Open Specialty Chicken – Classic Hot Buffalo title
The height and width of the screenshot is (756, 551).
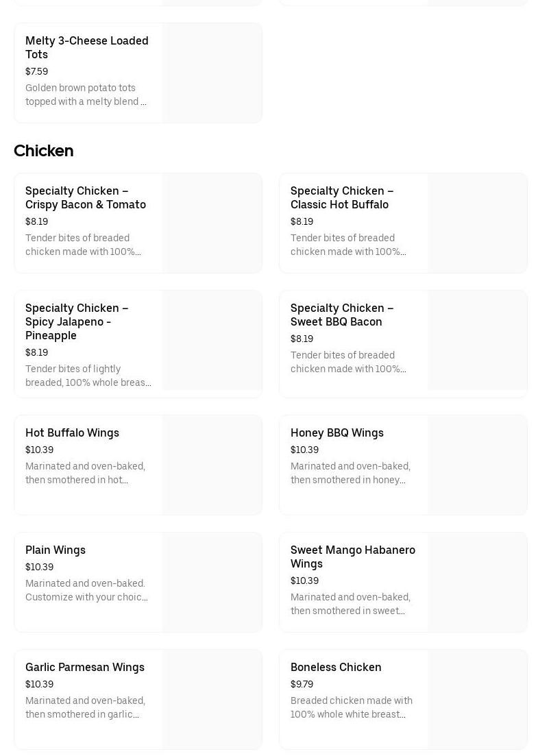342,197
